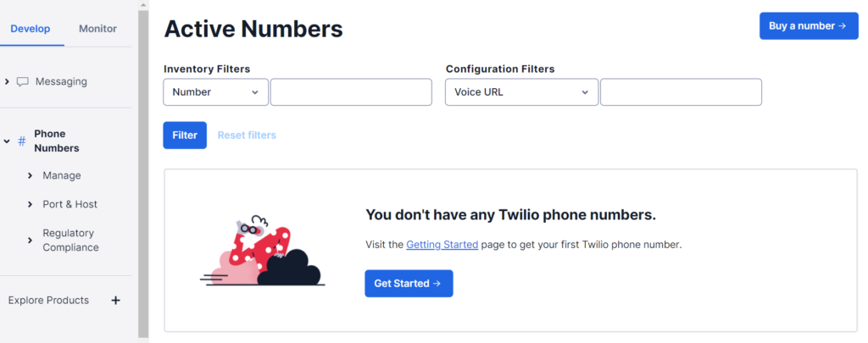Screen dimensions: 868x343
Task: Click the Buy a number button
Action: coord(808,25)
